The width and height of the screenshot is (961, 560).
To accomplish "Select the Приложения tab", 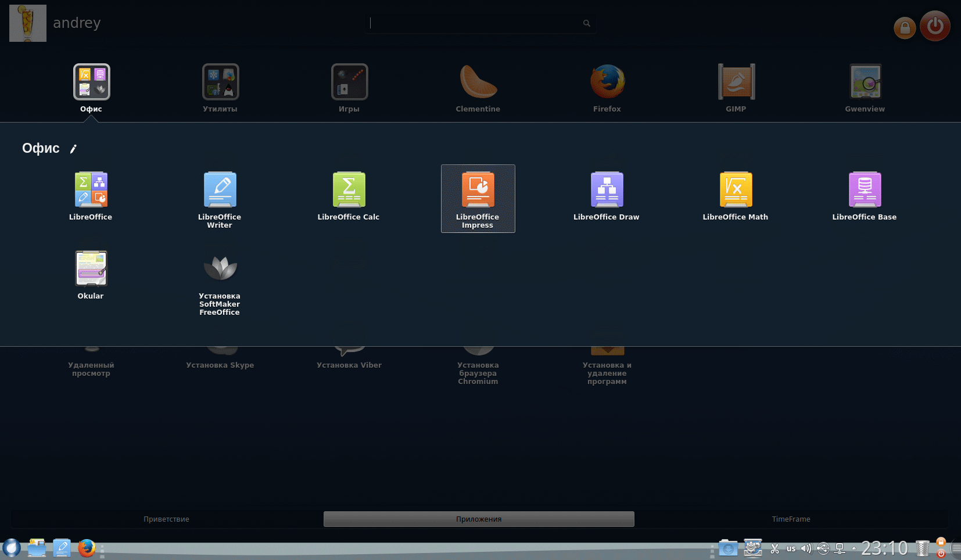I will (479, 519).
